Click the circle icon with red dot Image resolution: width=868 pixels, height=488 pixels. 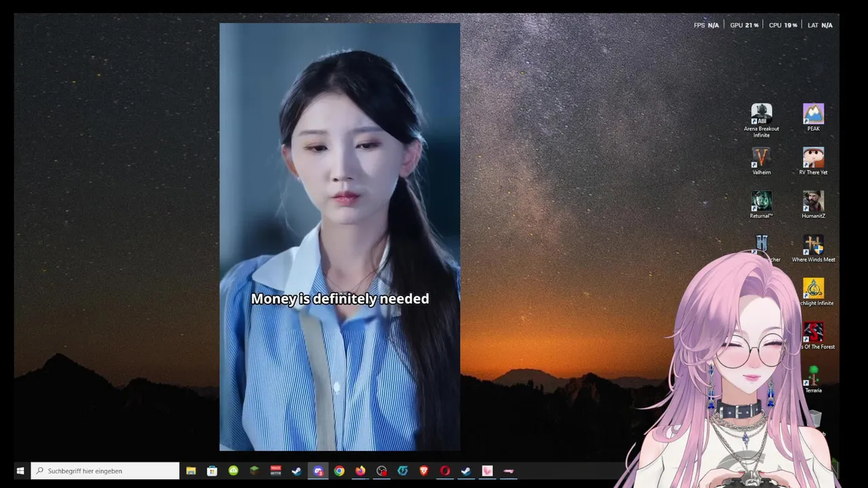382,470
